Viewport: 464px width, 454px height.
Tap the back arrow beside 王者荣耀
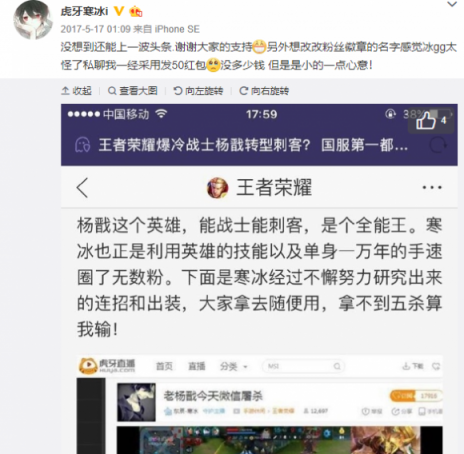click(82, 188)
